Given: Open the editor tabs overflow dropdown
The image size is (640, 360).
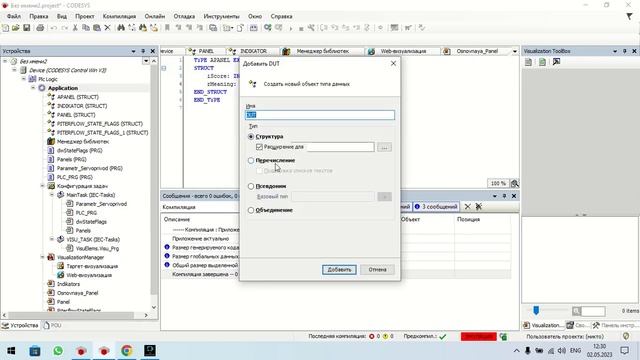Looking at the screenshot, I should tap(515, 51).
